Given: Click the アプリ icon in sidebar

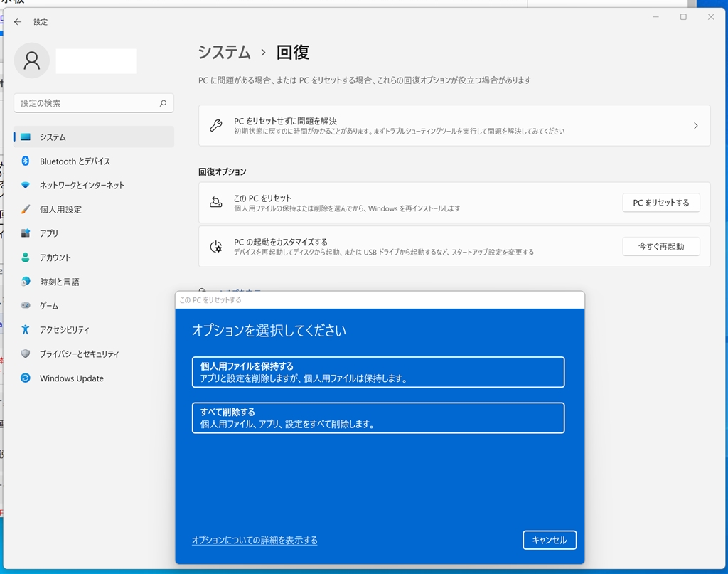Looking at the screenshot, I should point(26,233).
